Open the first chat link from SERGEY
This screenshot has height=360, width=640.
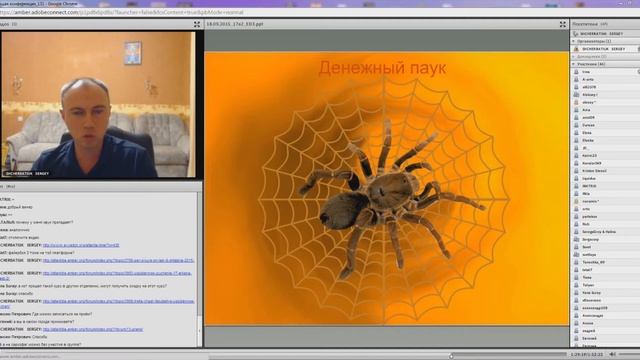(x=81, y=245)
